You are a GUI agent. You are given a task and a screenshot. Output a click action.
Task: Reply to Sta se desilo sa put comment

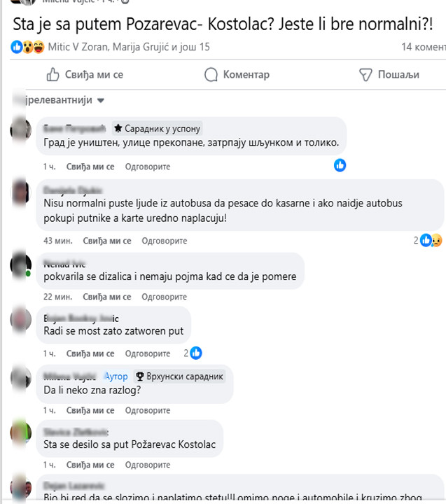pos(148,465)
